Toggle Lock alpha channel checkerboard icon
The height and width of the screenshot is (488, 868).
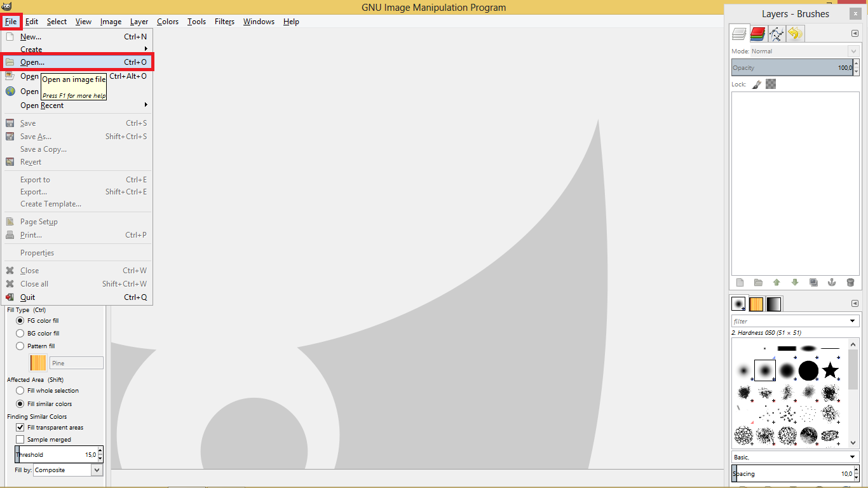[771, 84]
